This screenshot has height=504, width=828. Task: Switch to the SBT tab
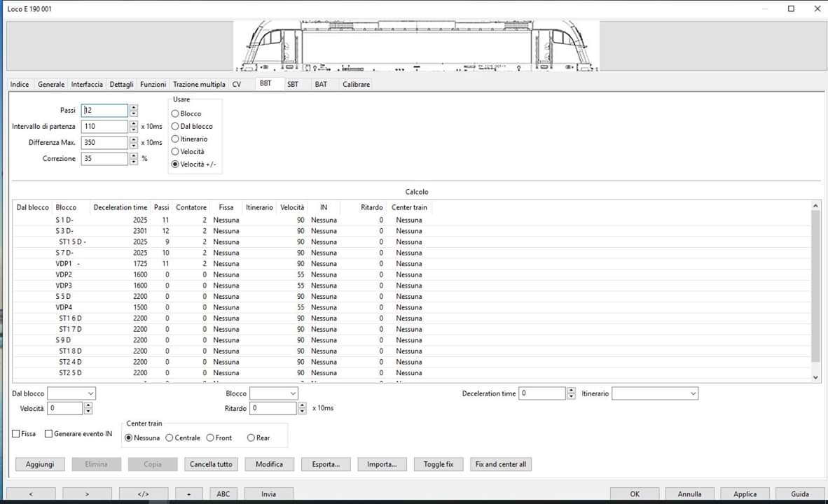tap(292, 85)
